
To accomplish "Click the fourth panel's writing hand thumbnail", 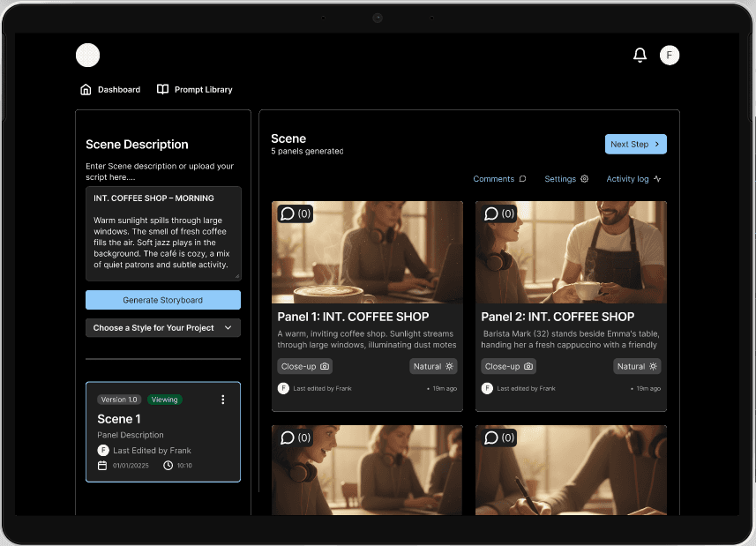I will (571, 470).
